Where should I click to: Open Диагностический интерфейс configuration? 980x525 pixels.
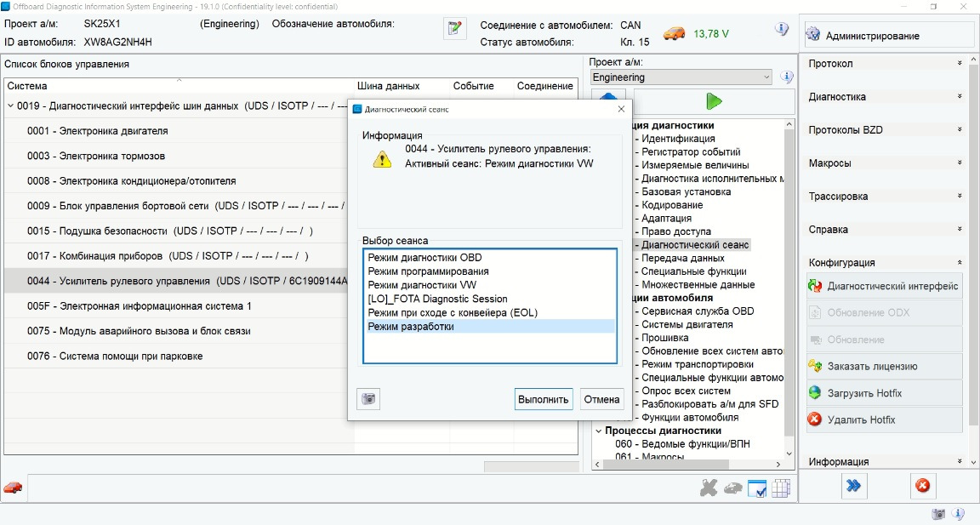tap(885, 286)
